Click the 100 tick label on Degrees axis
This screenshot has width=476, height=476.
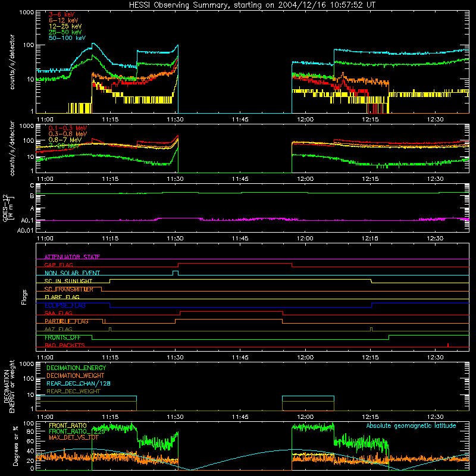pos(29,424)
